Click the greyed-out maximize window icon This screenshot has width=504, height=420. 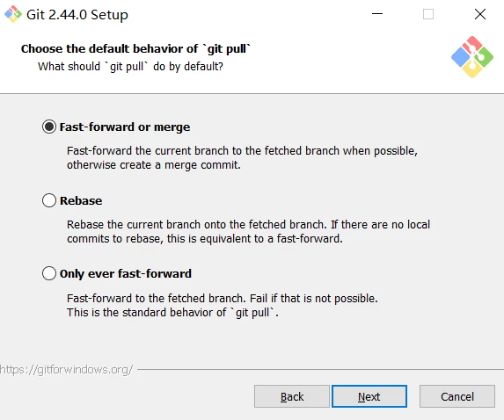point(428,14)
